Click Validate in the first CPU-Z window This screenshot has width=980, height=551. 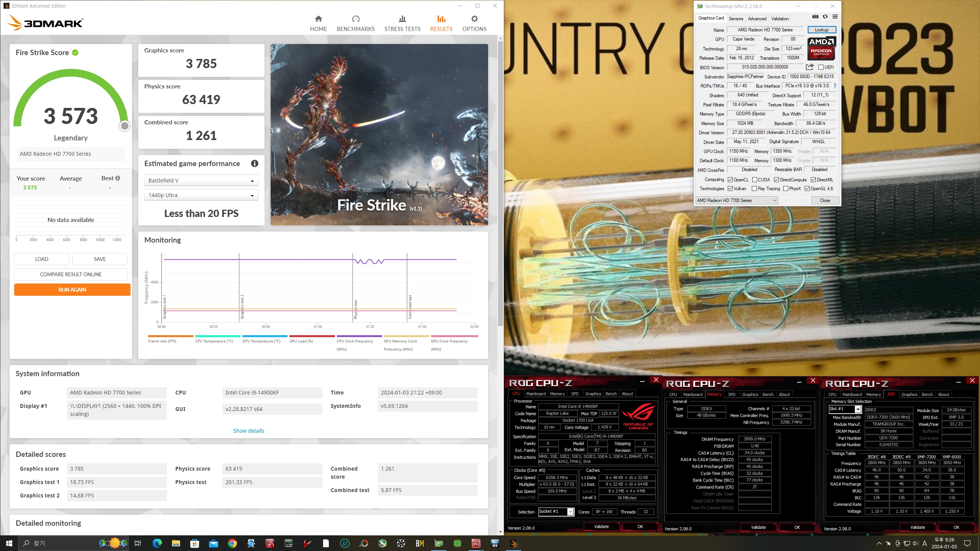tap(601, 527)
